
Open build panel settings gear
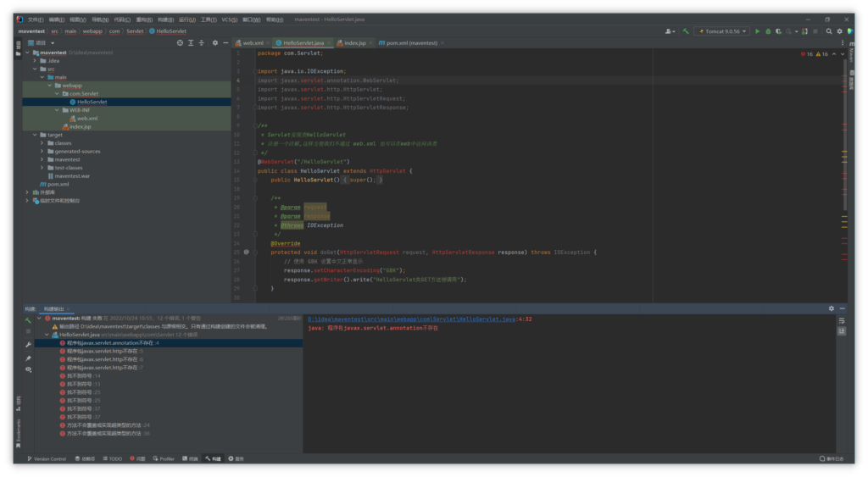(x=831, y=308)
